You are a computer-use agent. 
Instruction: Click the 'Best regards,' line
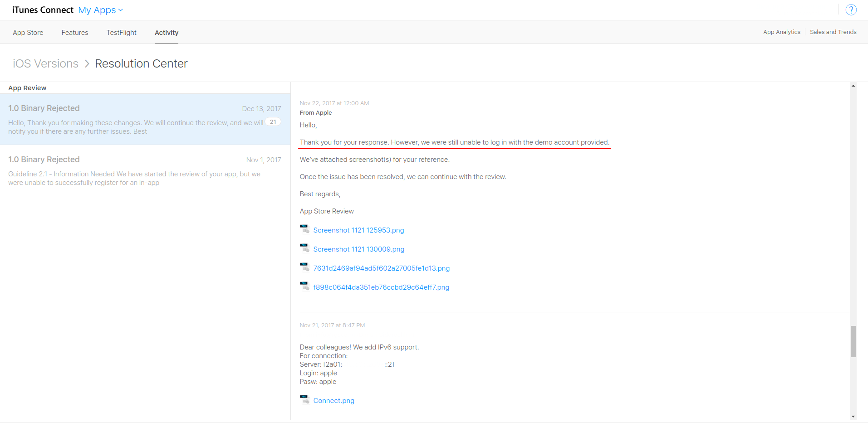(x=320, y=194)
